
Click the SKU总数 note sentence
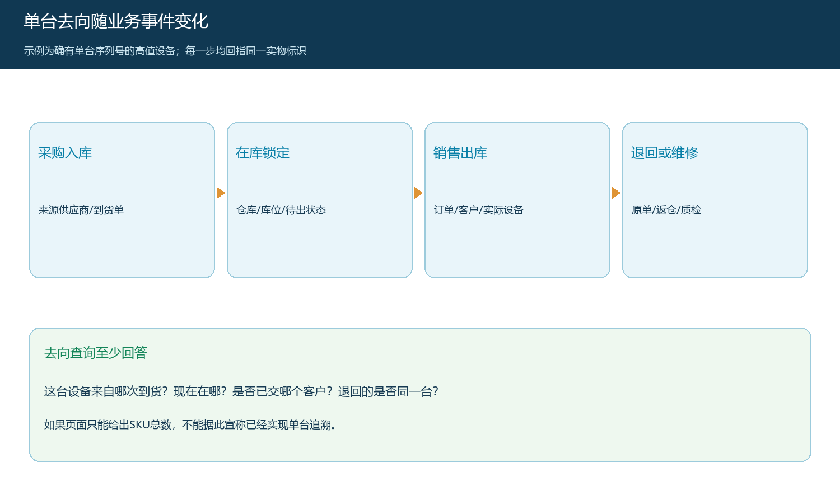(190, 425)
